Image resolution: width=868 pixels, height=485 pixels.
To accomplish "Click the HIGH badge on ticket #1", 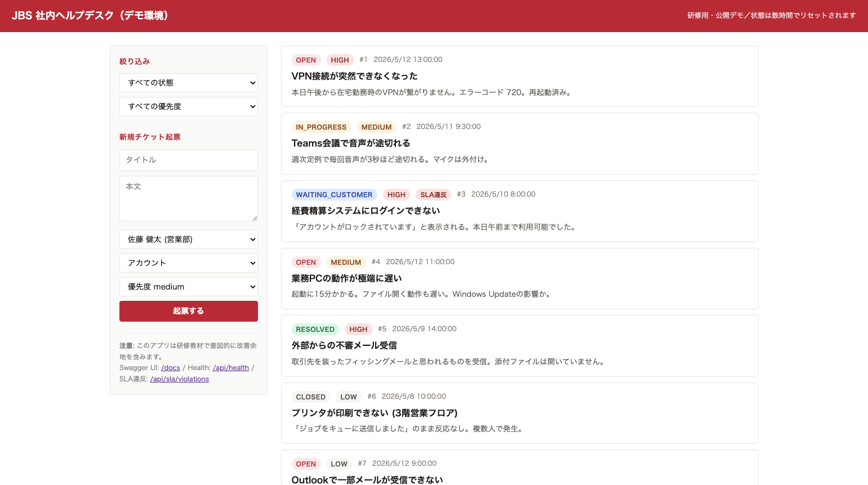I will click(x=340, y=60).
